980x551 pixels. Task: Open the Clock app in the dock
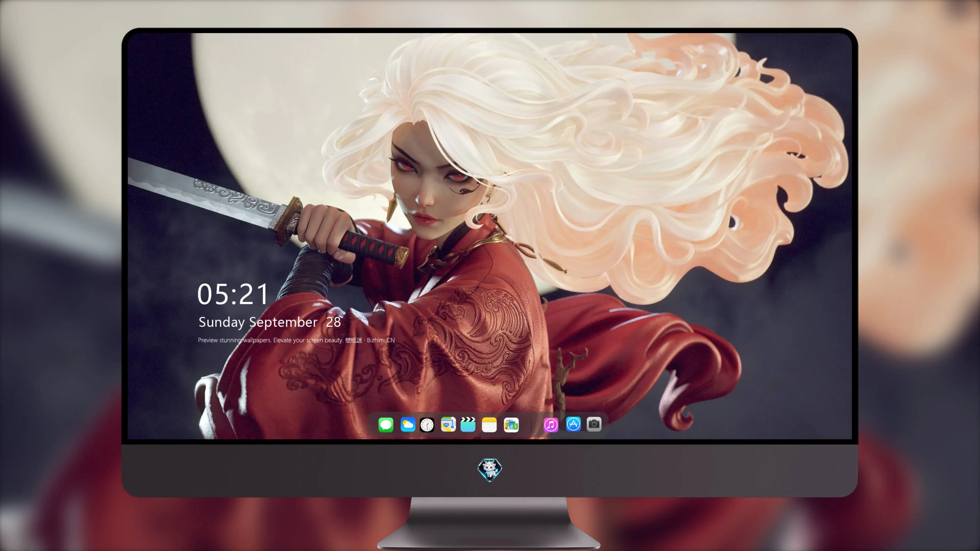tap(427, 424)
